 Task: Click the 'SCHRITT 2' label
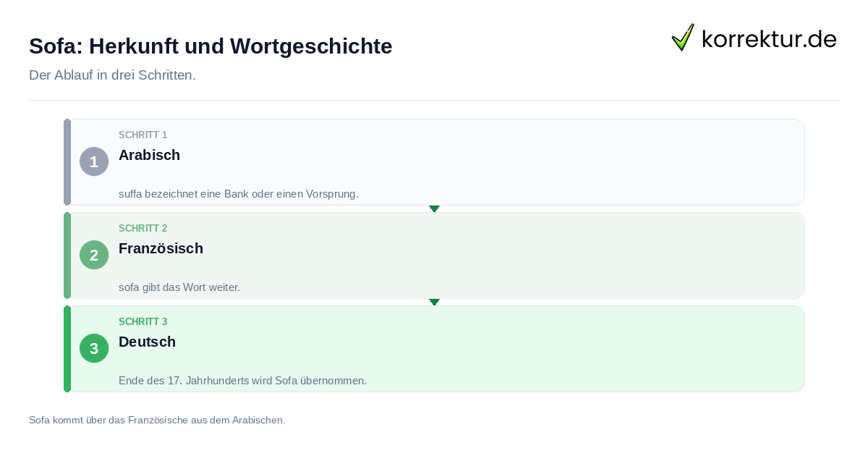point(143,229)
